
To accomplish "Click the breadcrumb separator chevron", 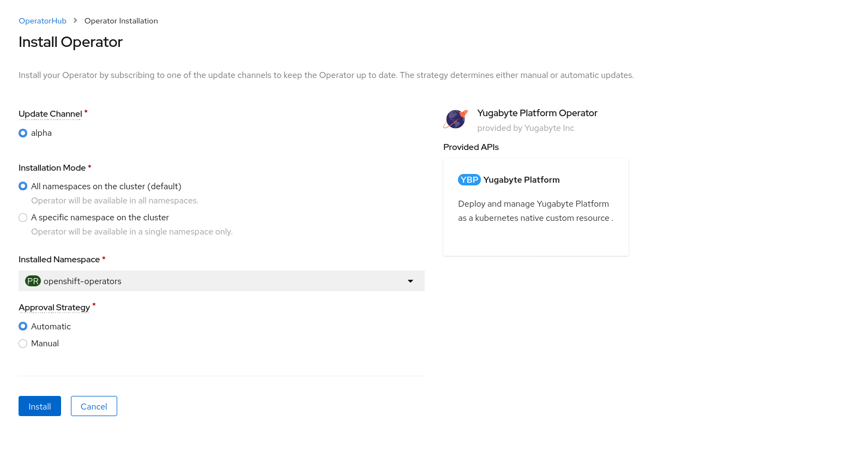I will (x=75, y=21).
